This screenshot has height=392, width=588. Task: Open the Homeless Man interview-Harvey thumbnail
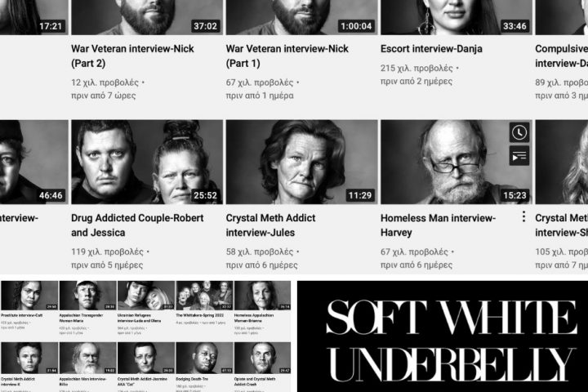point(457,162)
